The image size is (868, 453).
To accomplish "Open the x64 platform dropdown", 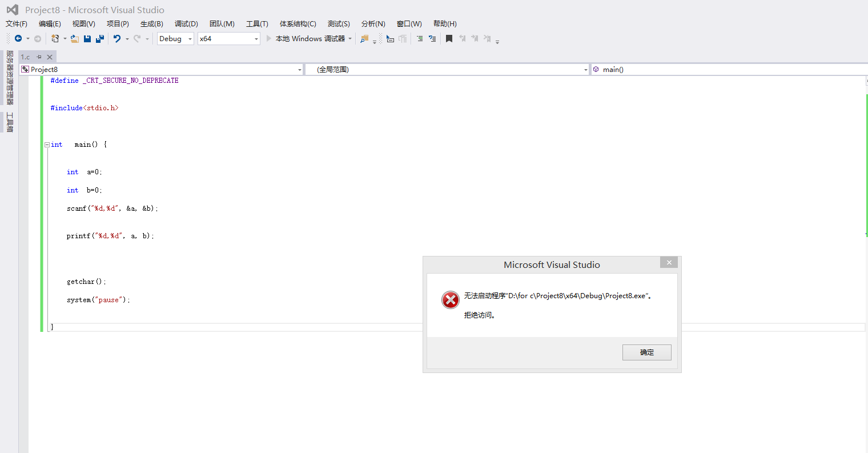I will [229, 39].
